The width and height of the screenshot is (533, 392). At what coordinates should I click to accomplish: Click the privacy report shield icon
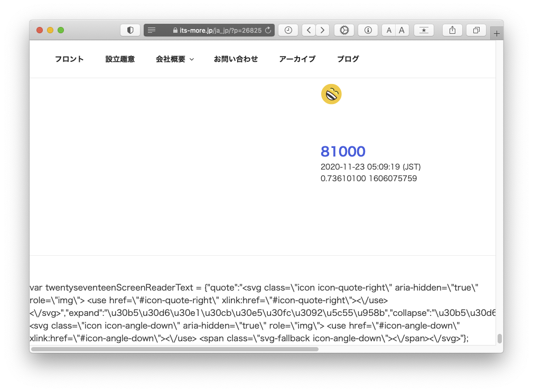(130, 30)
